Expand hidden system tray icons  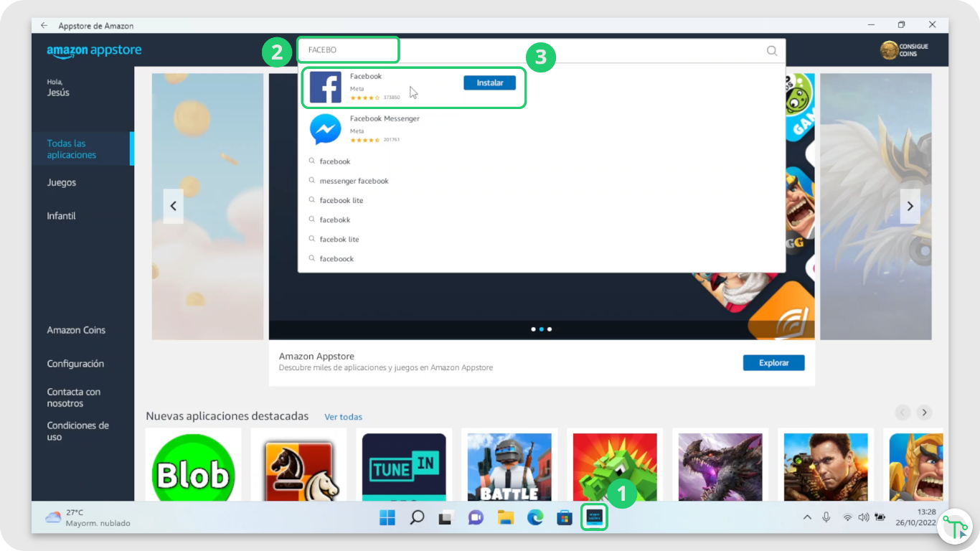(807, 517)
